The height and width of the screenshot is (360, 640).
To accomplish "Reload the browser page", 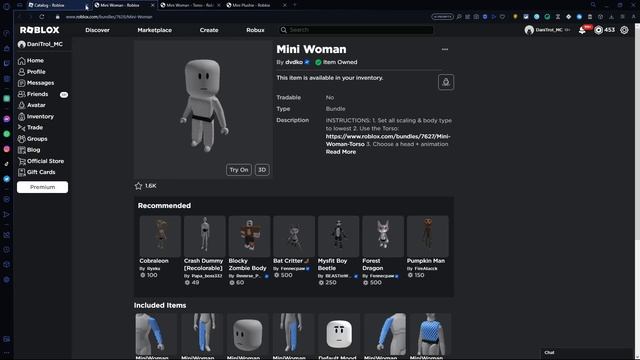I will click(x=42, y=17).
